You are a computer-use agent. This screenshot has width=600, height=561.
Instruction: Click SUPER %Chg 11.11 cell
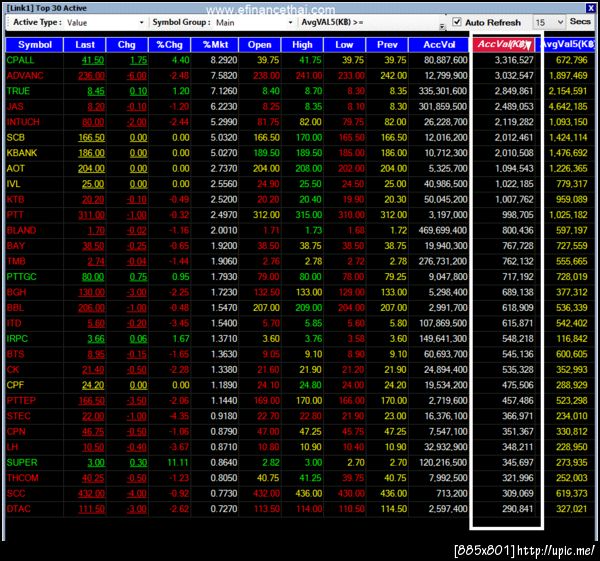click(178, 463)
